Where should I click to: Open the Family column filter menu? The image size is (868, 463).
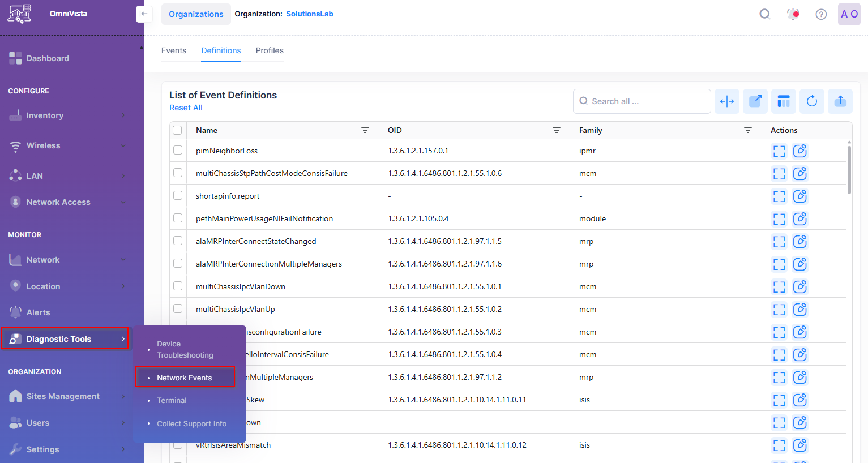click(x=747, y=130)
